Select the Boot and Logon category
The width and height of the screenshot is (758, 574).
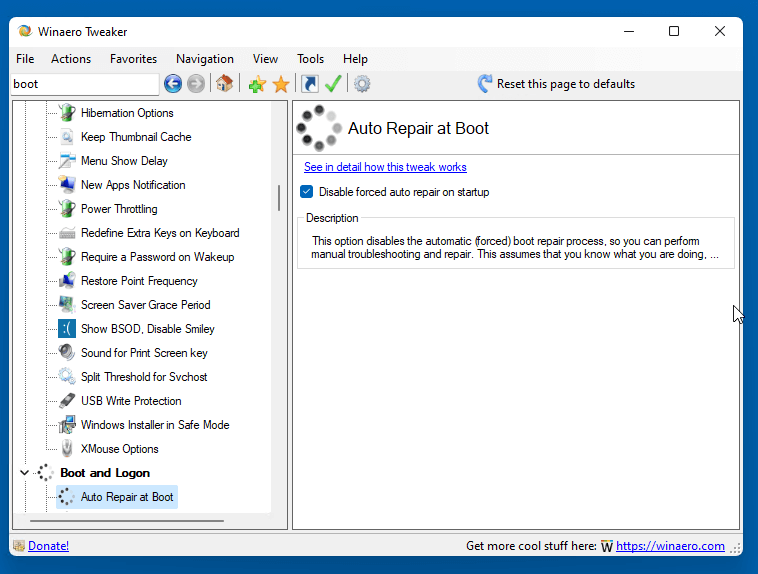[105, 473]
